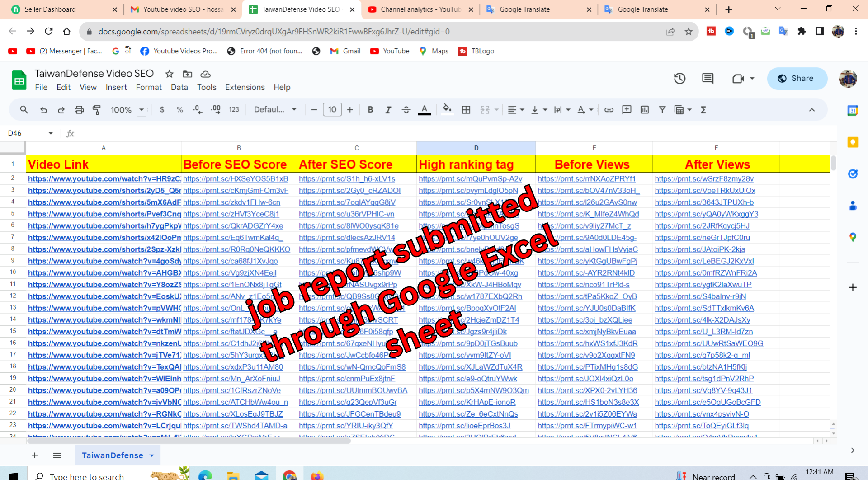Open more number formats 123
Screen dimensions: 868x488
click(234, 110)
